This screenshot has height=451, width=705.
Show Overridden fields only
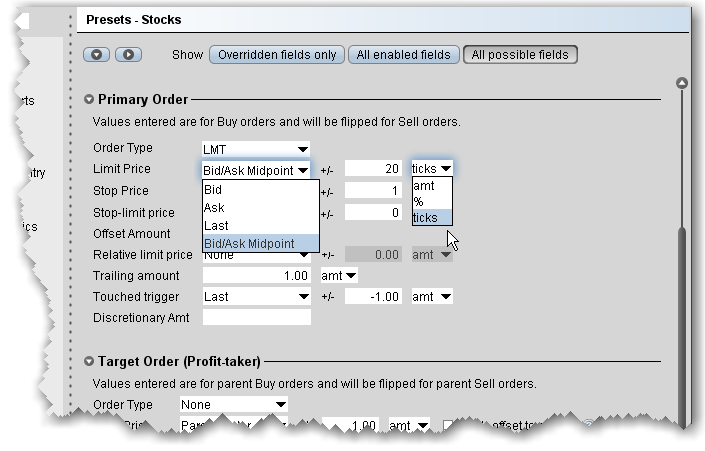(276, 55)
